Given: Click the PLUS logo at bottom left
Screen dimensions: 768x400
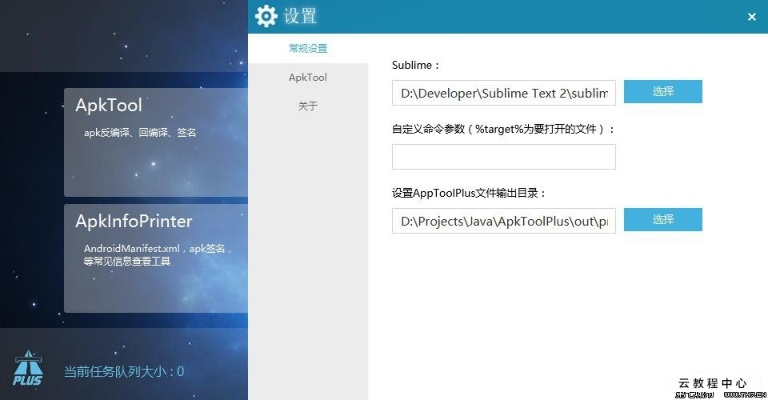Looking at the screenshot, I should pos(27,369).
